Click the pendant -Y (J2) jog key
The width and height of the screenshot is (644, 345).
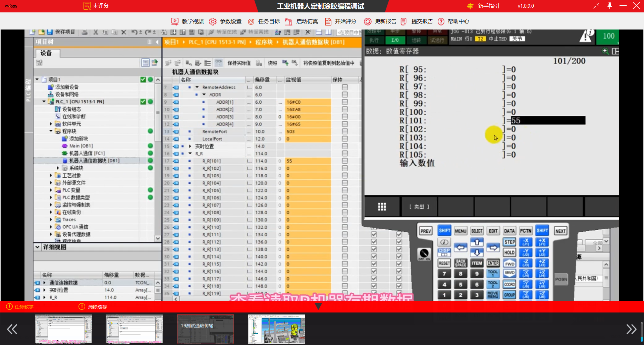(526, 252)
